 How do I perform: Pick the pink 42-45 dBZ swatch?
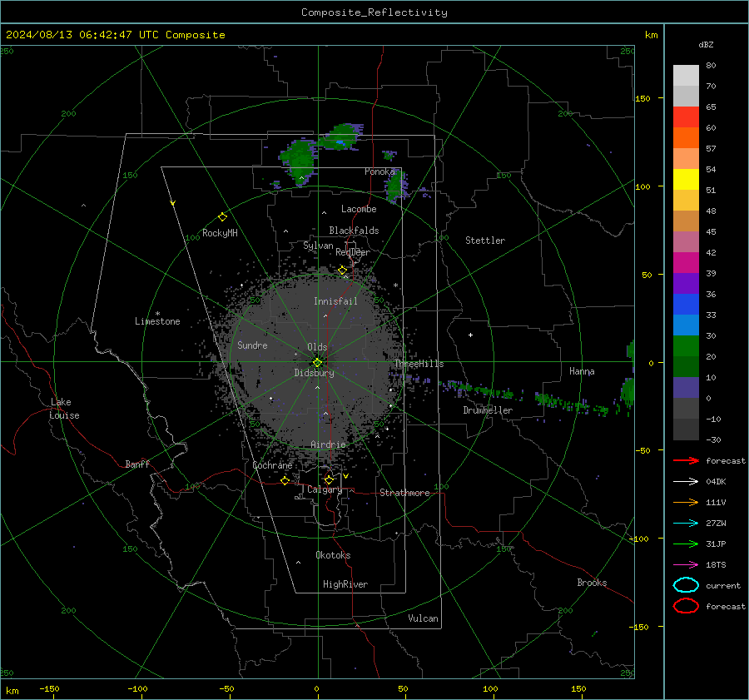[x=686, y=241]
